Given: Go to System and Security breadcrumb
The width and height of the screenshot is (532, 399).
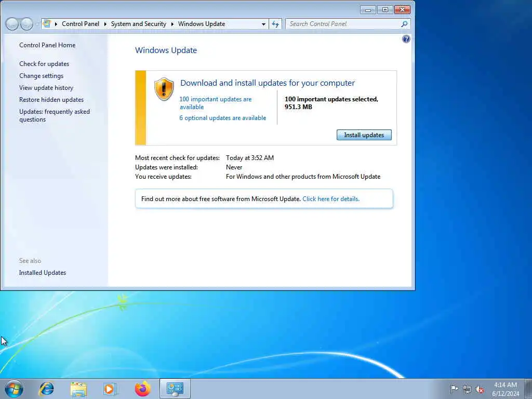Looking at the screenshot, I should pyautogui.click(x=138, y=24).
